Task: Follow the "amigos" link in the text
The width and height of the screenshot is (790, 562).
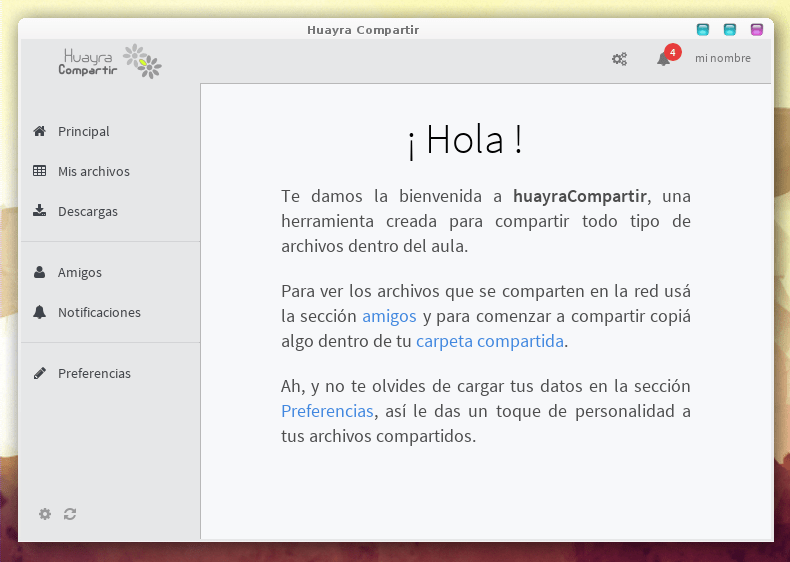Action: (389, 317)
